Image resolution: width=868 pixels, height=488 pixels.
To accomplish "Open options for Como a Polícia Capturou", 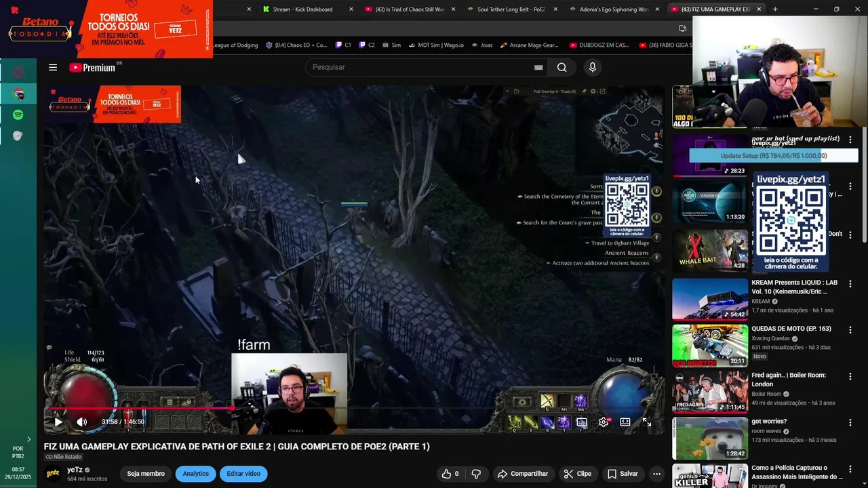I will pos(850,469).
